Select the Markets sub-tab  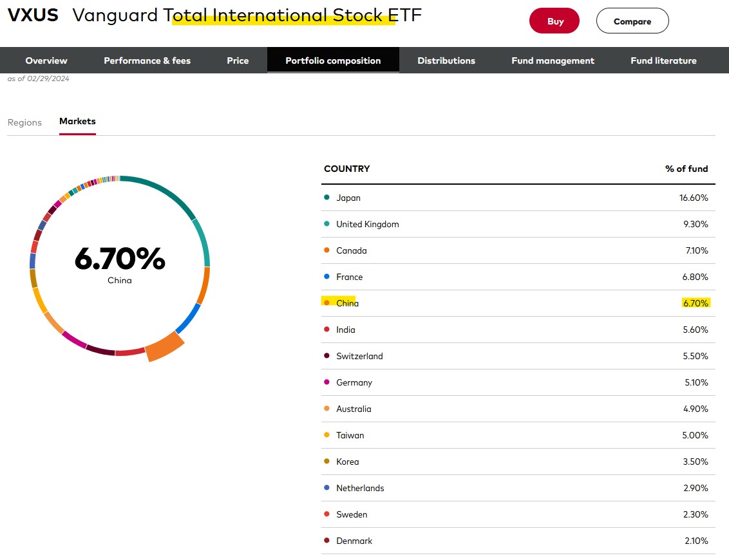(77, 121)
